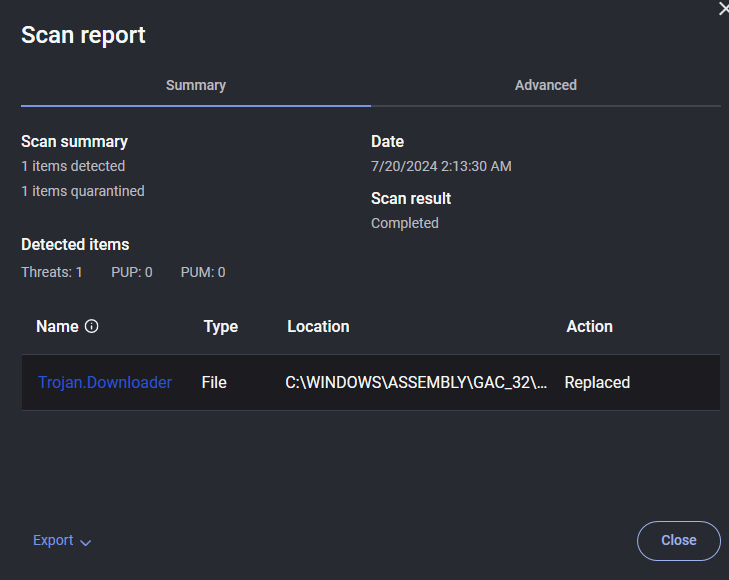The height and width of the screenshot is (580, 729).
Task: Open the Trojan.Downloader threat link
Action: [x=105, y=382]
